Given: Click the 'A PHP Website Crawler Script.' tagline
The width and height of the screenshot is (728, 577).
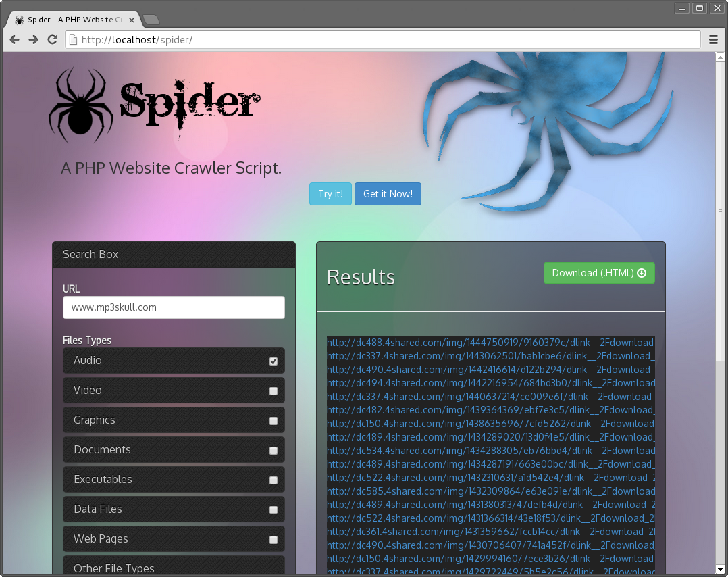Looking at the screenshot, I should [x=172, y=168].
